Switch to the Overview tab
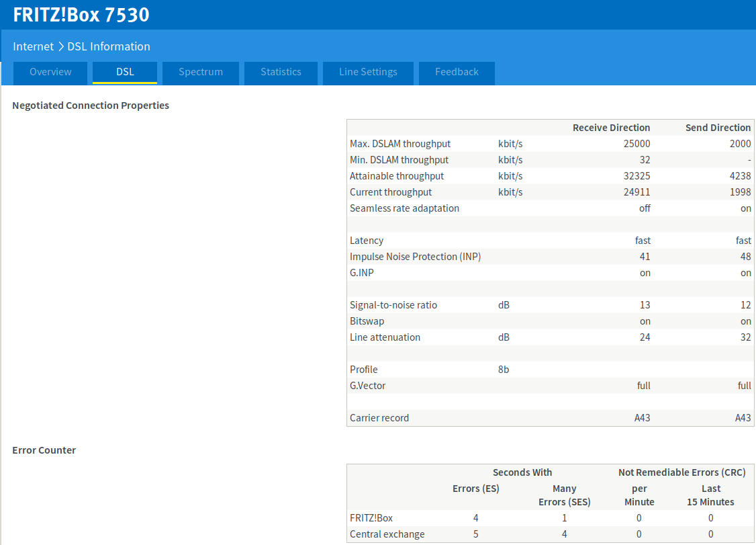The image size is (756, 545). click(50, 72)
